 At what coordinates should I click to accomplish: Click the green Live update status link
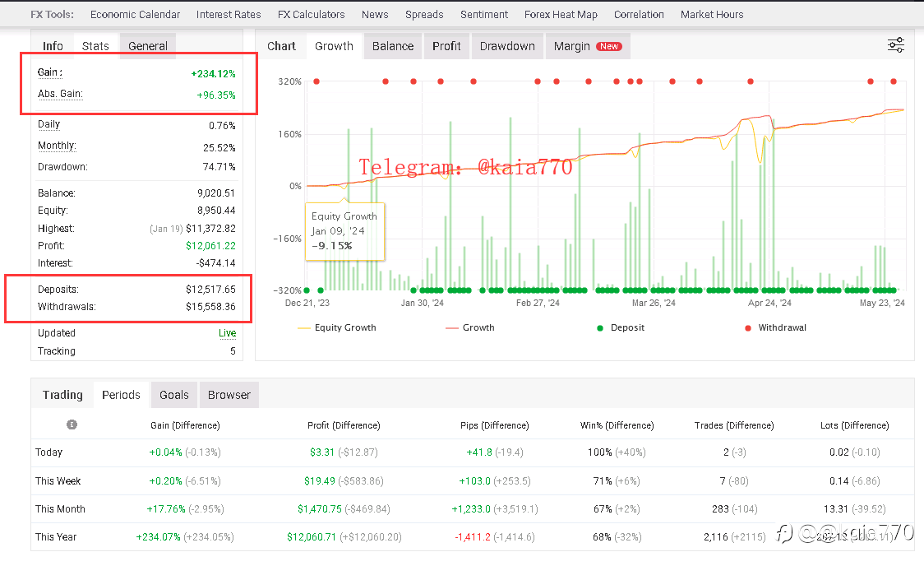[x=228, y=333]
